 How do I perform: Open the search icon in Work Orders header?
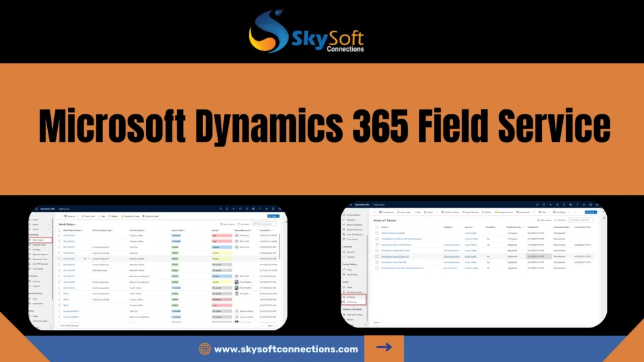coord(221,209)
